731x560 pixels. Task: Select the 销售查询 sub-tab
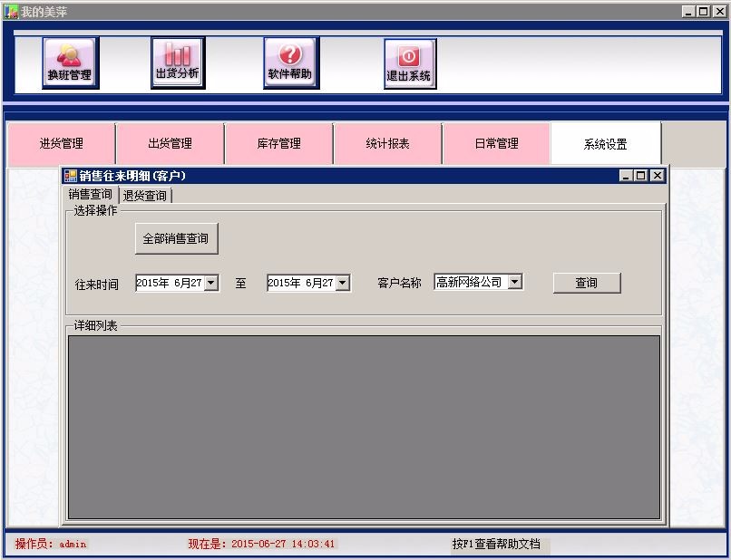pos(91,194)
